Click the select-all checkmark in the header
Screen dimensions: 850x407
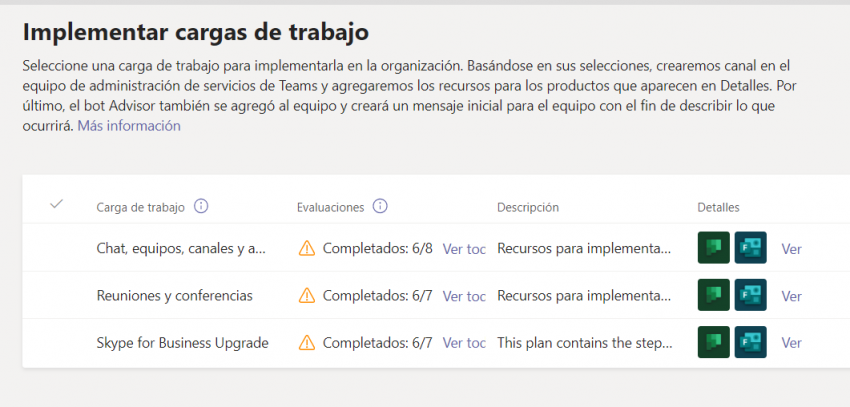point(56,205)
